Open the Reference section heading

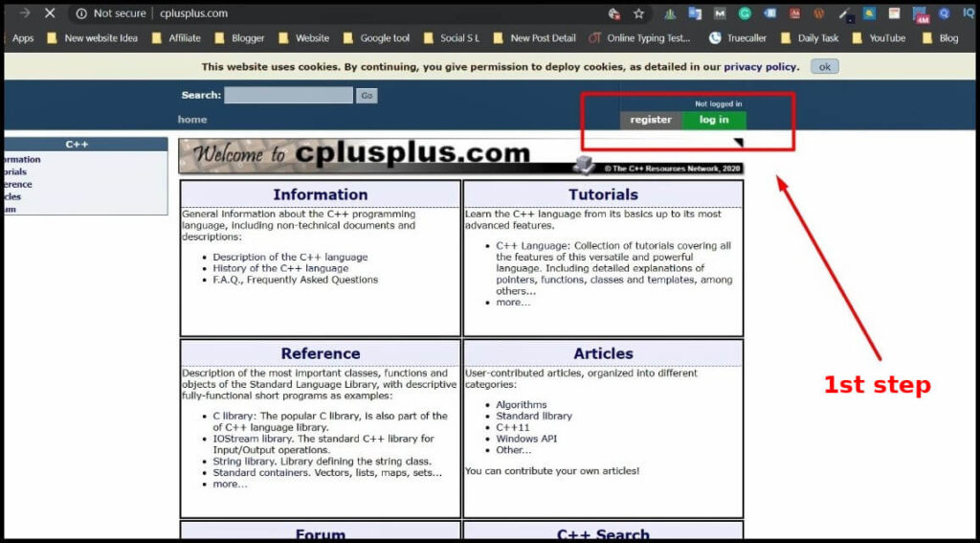point(320,353)
